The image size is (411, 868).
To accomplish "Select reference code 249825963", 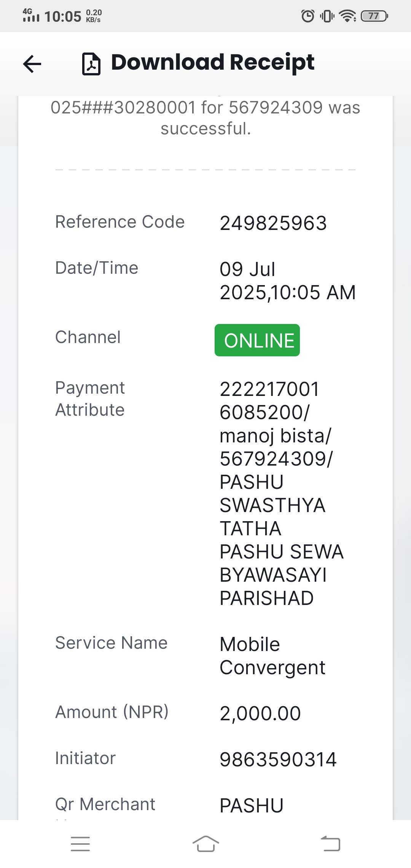I will click(x=273, y=223).
